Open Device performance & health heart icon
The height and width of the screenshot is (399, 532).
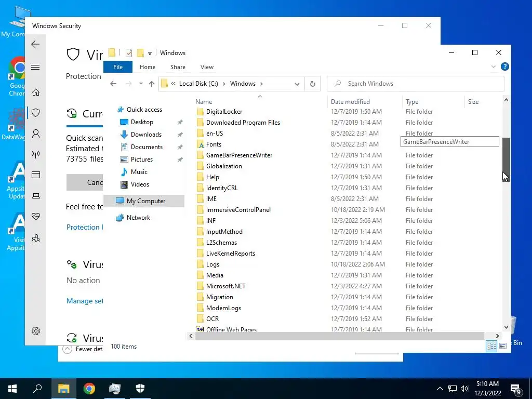click(36, 217)
